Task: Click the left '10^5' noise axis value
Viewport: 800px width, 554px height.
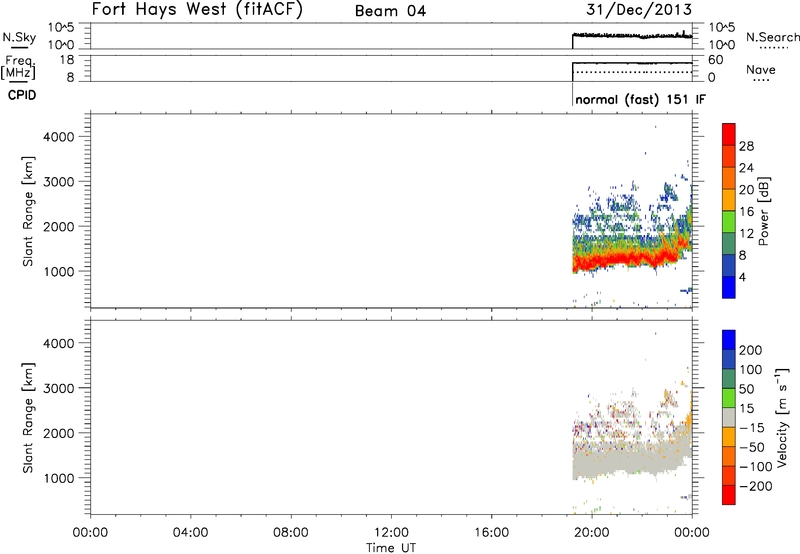Action: pyautogui.click(x=61, y=27)
